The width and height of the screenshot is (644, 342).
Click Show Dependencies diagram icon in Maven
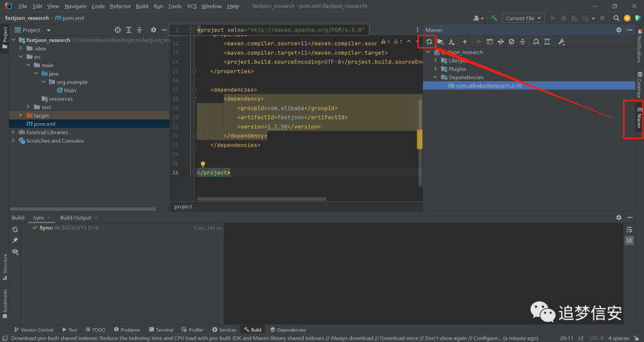tap(547, 42)
